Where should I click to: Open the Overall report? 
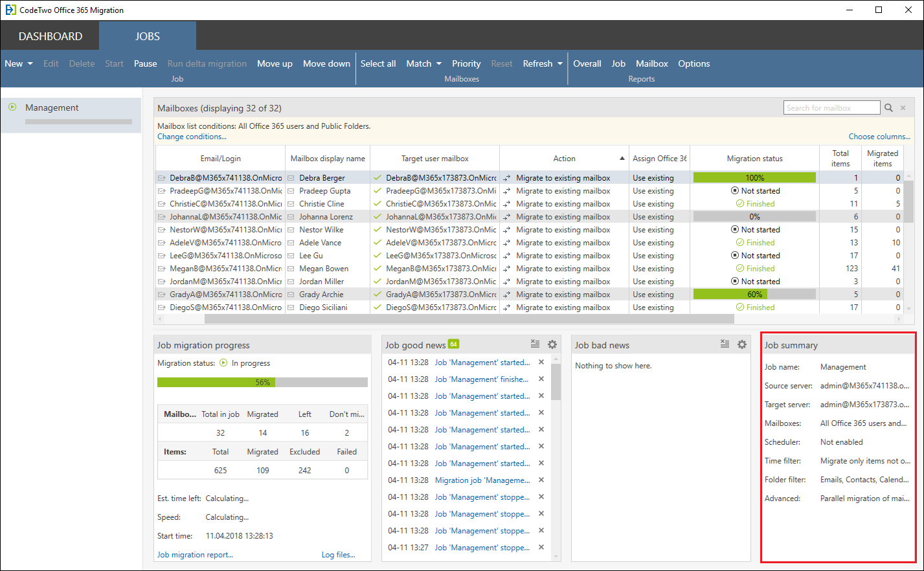pos(587,63)
